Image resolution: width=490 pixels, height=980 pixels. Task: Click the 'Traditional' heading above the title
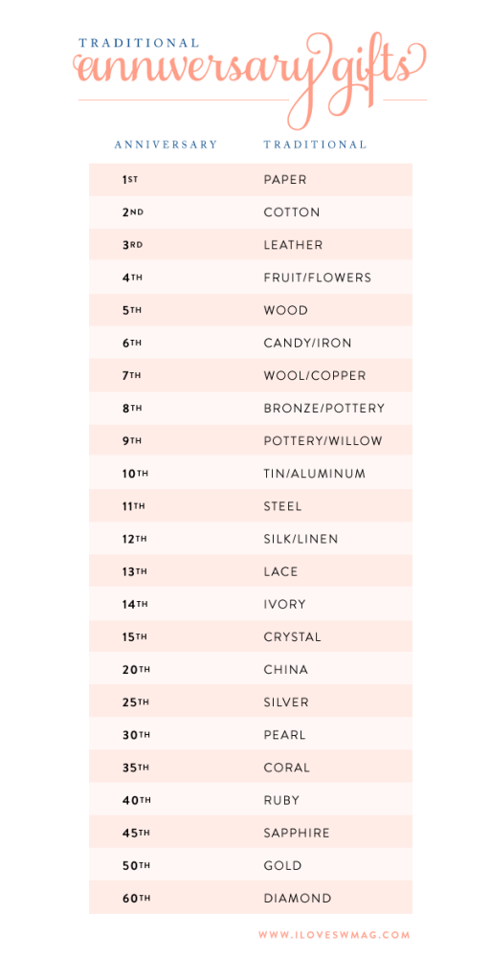(x=139, y=43)
